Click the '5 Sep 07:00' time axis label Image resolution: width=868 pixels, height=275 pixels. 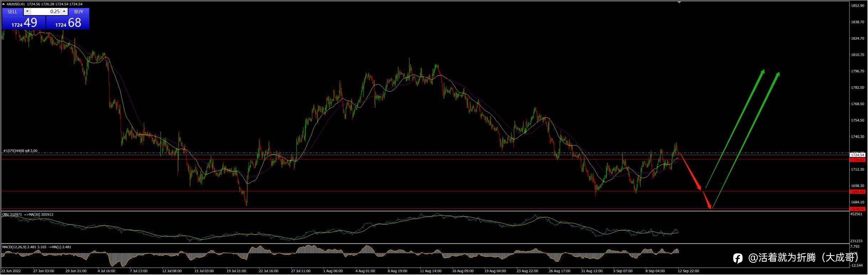click(623, 271)
